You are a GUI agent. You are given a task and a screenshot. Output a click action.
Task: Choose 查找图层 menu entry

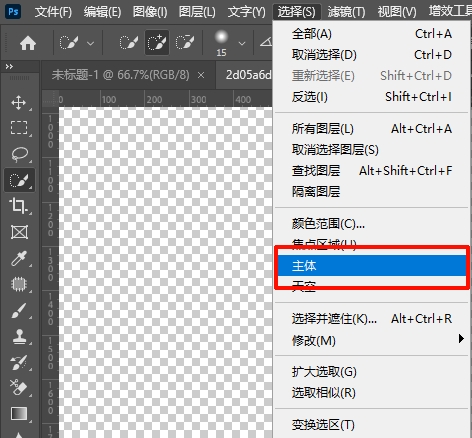point(372,171)
